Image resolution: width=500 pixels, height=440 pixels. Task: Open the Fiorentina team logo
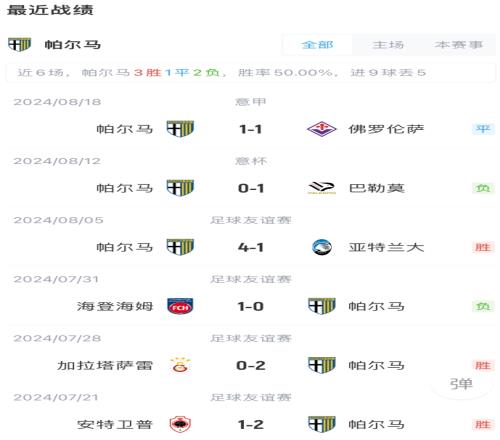(x=322, y=129)
